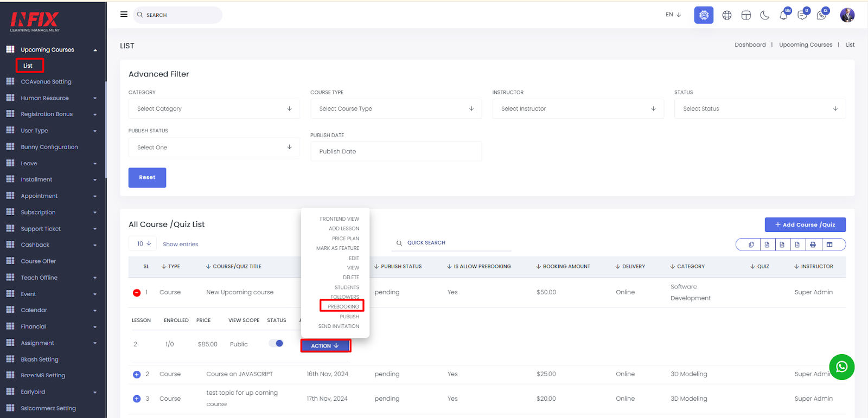Open Support Ticket in the sidebar
Viewport: 868px width, 418px height.
pos(41,229)
